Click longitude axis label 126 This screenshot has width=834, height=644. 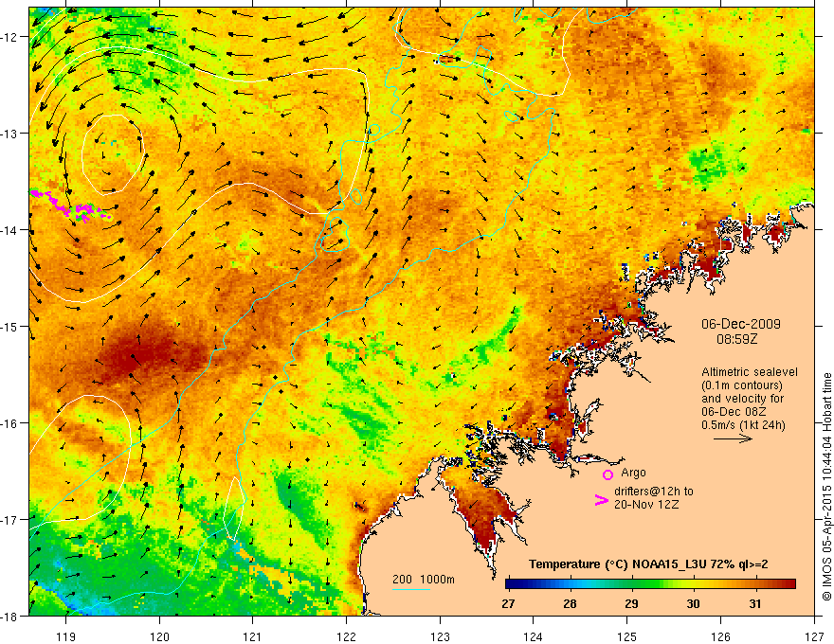click(720, 636)
